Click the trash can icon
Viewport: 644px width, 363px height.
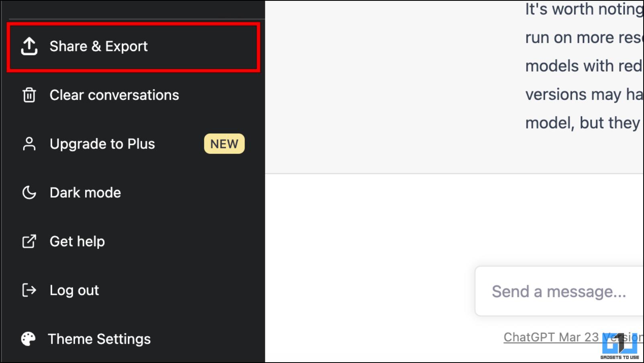pyautogui.click(x=29, y=95)
